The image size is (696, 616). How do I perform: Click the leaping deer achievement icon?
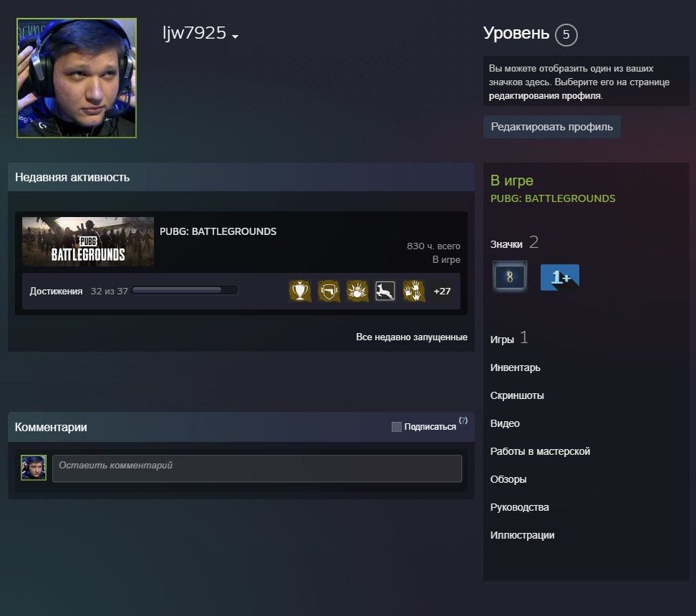pos(385,292)
